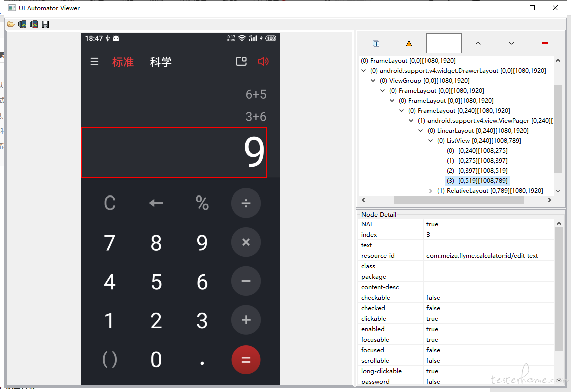Tap the decimal point key
Screen dimensions: 571x392
[202, 363]
